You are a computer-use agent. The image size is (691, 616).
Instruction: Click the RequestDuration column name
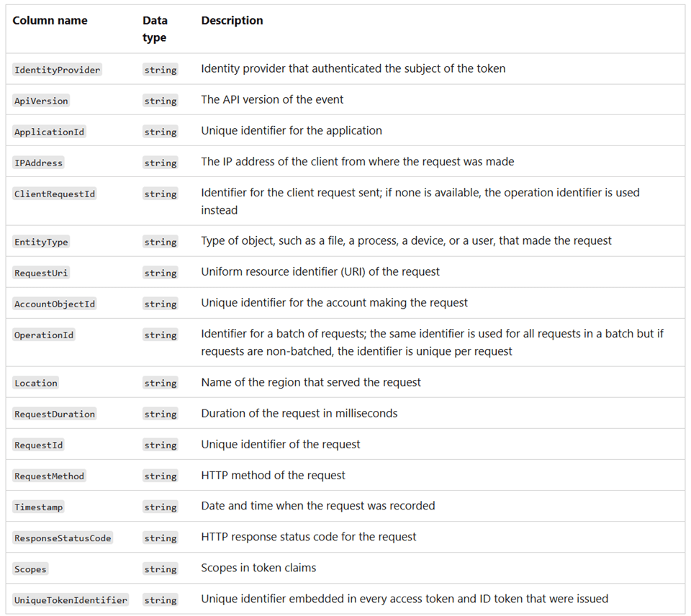pos(55,414)
